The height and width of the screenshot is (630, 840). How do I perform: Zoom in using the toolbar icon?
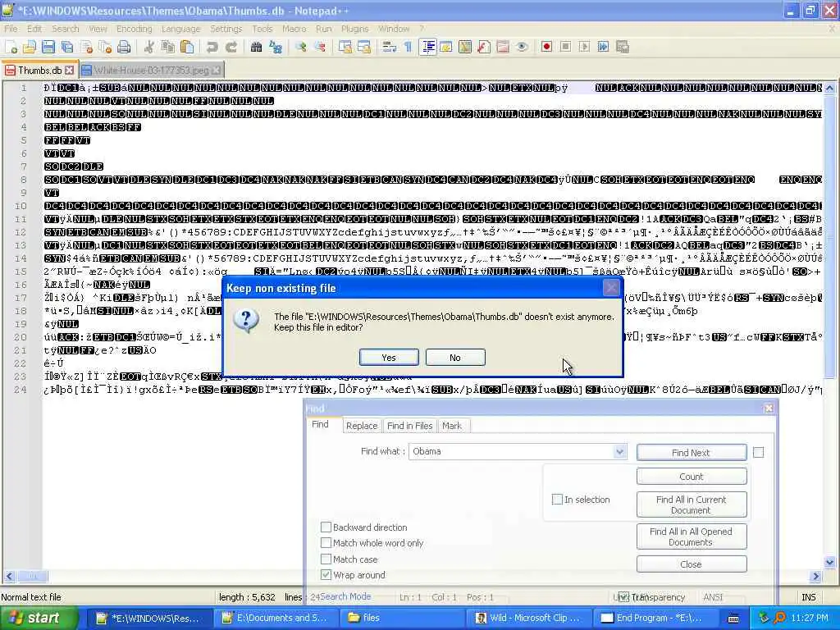(300, 47)
